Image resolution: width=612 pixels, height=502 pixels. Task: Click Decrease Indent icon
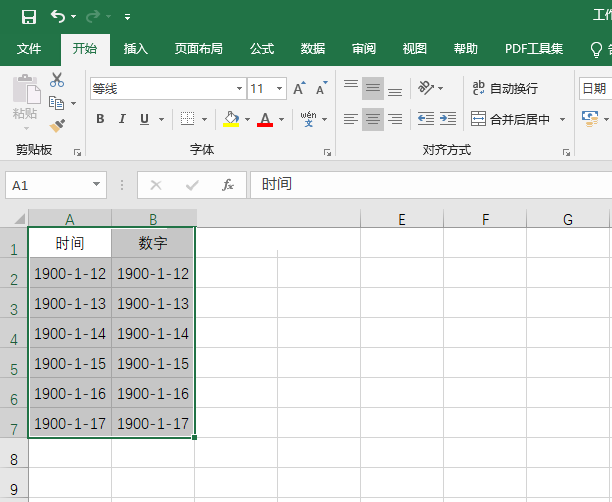[426, 119]
